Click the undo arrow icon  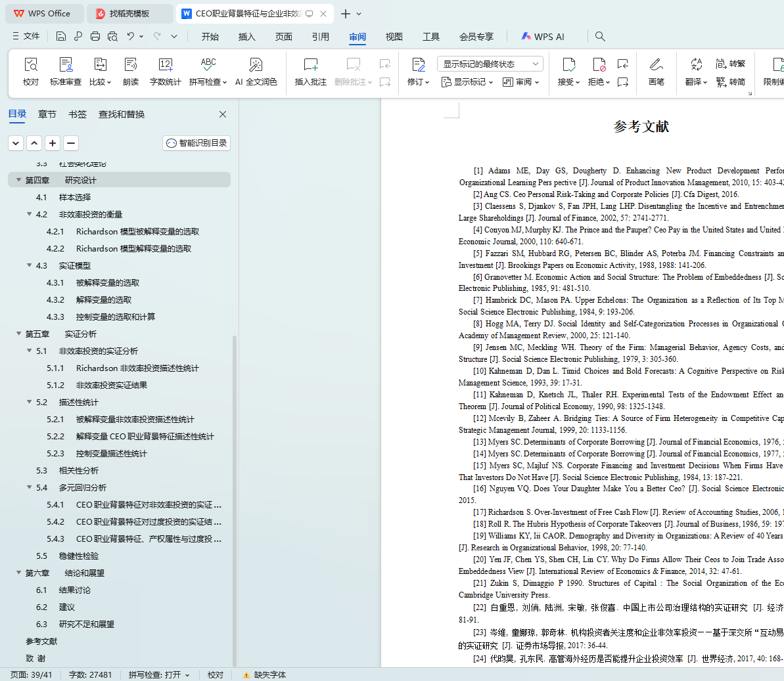(131, 36)
